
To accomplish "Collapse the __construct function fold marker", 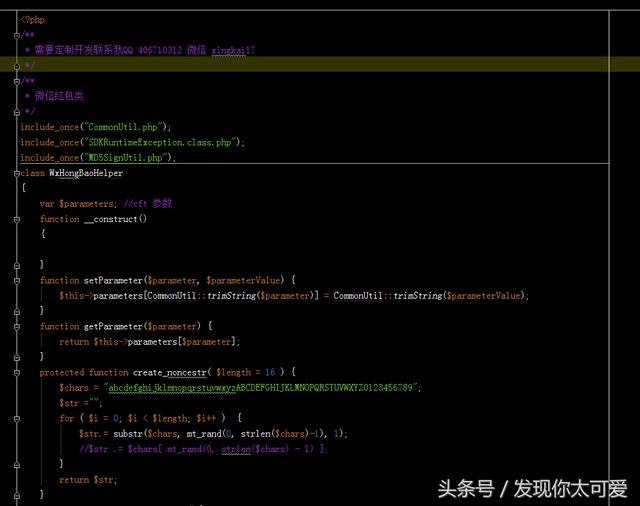I will pyautogui.click(x=17, y=220).
